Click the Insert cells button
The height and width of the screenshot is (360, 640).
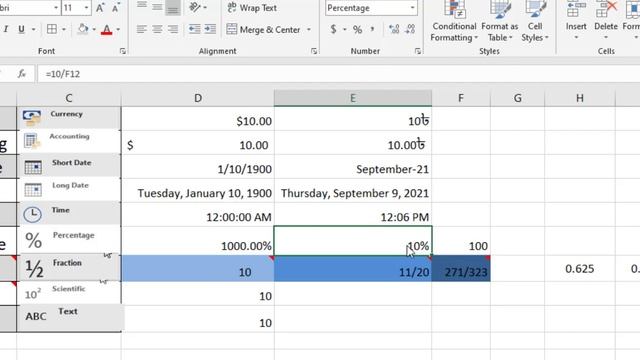pos(576,20)
